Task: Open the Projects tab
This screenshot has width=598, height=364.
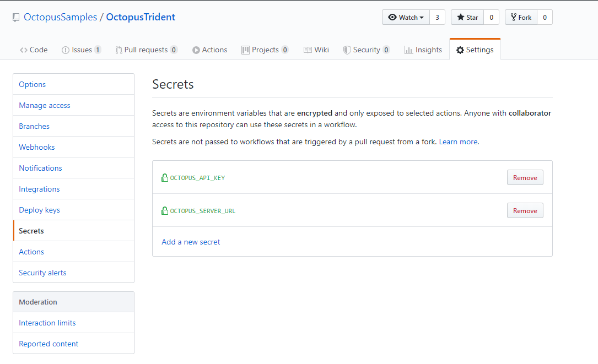Action: coord(265,50)
